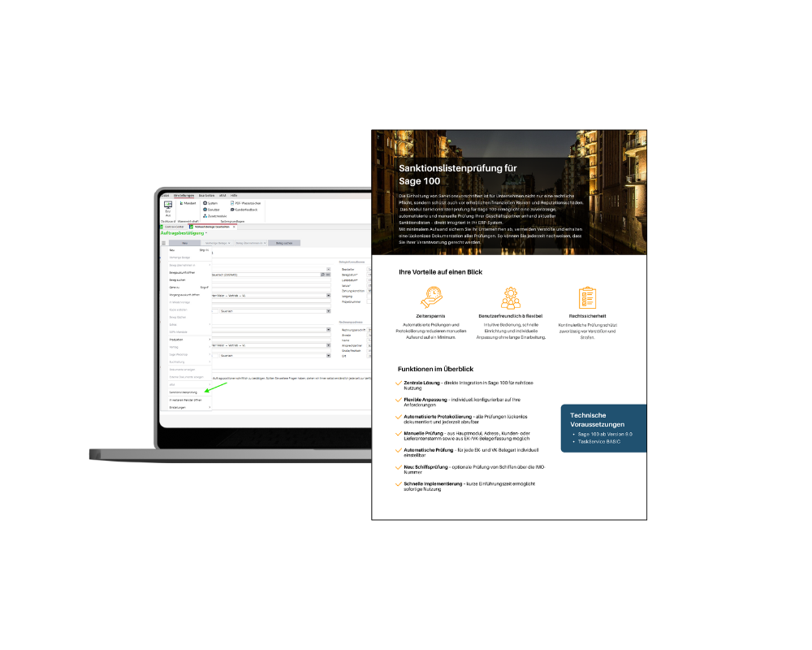Click the Neu button in toolbar

[184, 243]
